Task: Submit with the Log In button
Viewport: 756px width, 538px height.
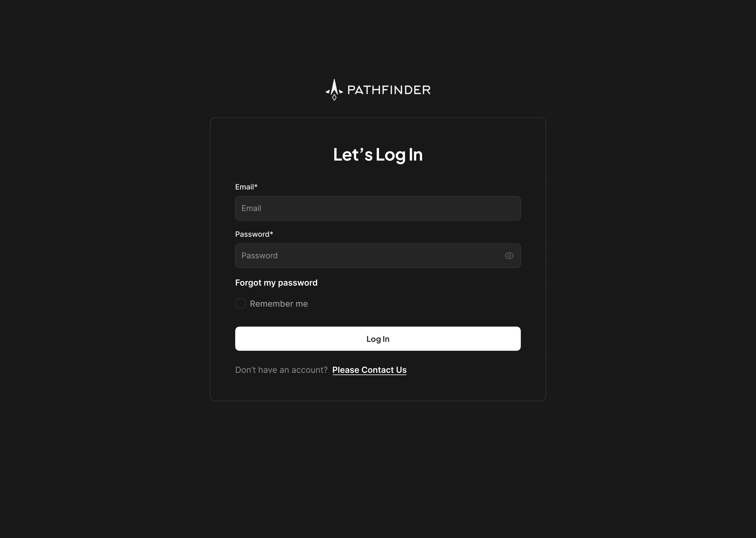Action: [378, 339]
